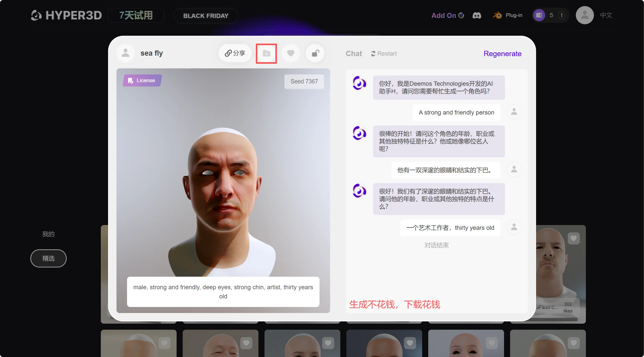Screen dimensions: 644x357
Task: Click the HYPER3D logo
Action: 66,15
